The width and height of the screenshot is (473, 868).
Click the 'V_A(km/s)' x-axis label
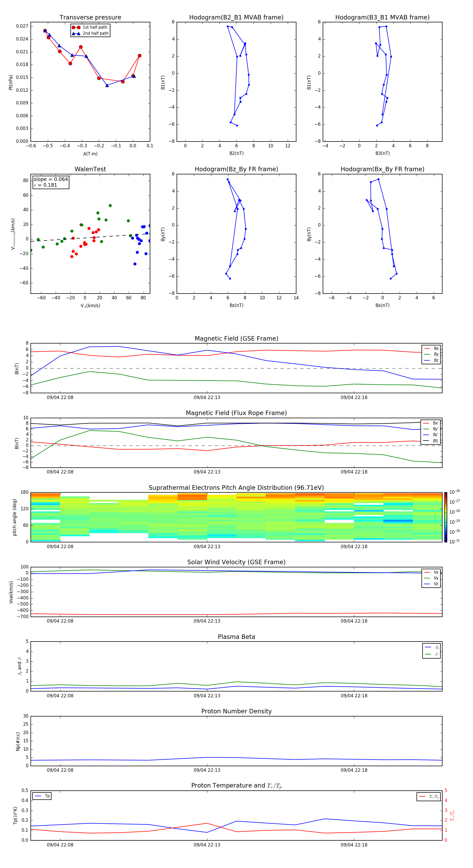[x=90, y=306]
